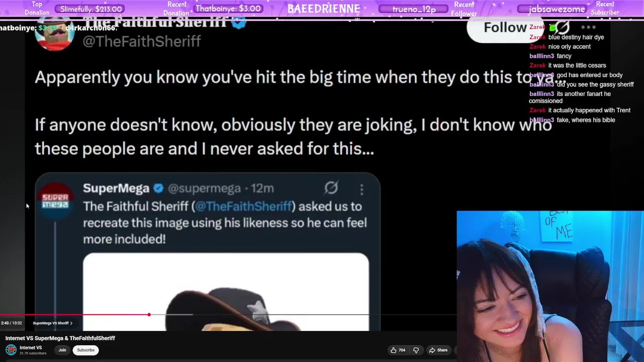Subscribe to the Internet VS channel
This screenshot has height=362, width=644.
point(86,350)
